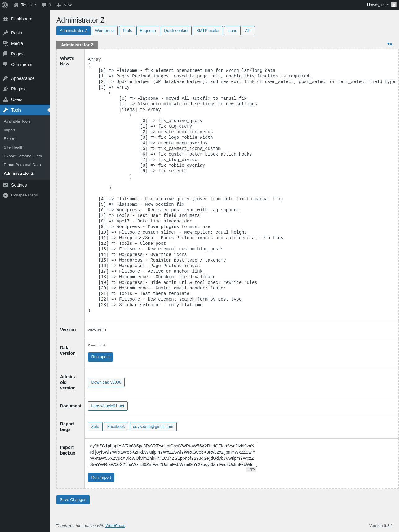
Task: Switch to the Icons tab
Action: [x=232, y=31]
